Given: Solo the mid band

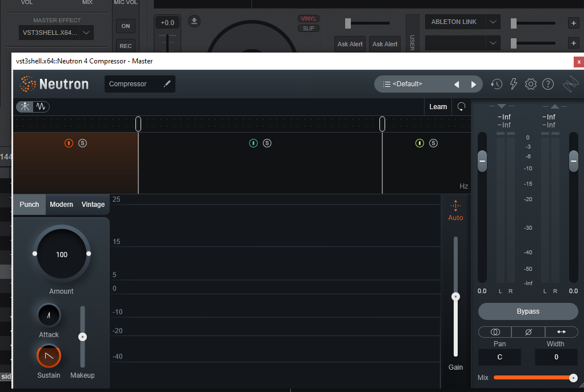Looking at the screenshot, I should [x=267, y=143].
